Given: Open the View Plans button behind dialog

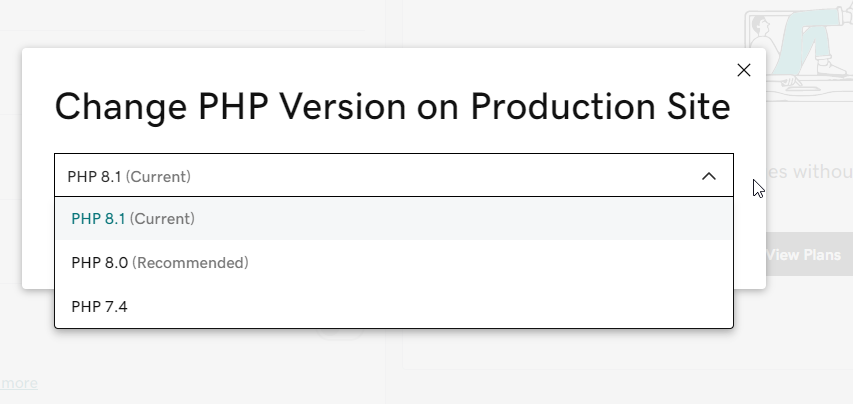Looking at the screenshot, I should point(808,254).
